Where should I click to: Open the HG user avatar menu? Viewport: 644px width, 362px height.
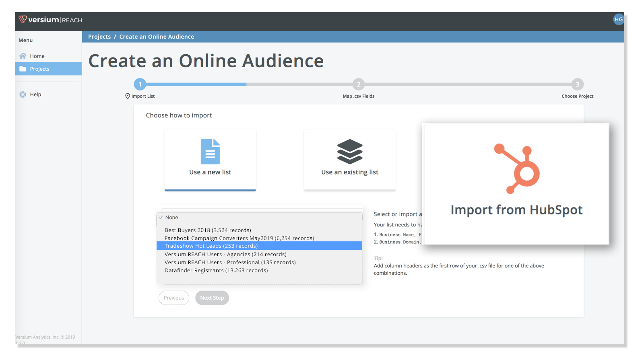click(618, 19)
